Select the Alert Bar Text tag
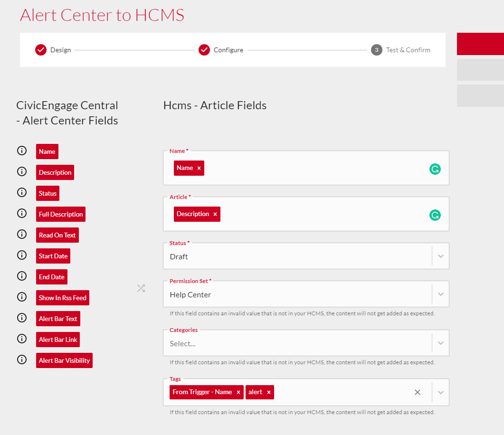504x435 pixels. [58, 319]
